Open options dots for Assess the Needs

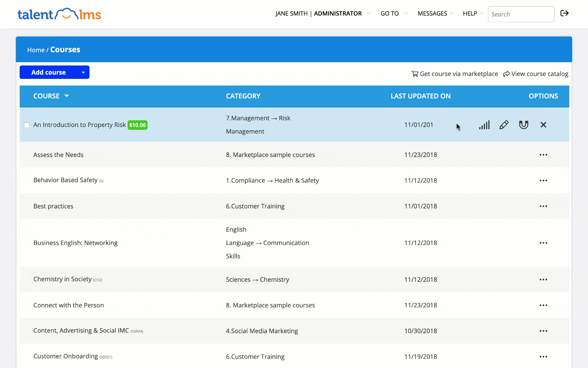[543, 155]
